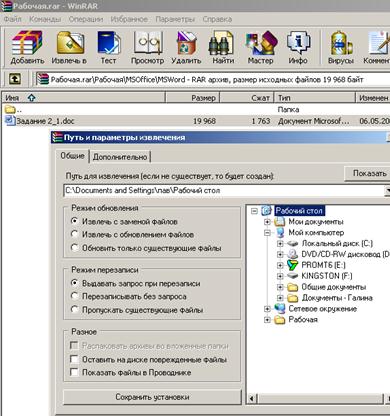Click the DVD/CD-RW drive icon
The image size is (390, 416).
[293, 254]
